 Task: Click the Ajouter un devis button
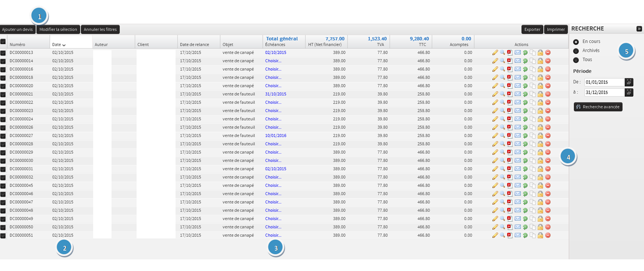[17, 30]
